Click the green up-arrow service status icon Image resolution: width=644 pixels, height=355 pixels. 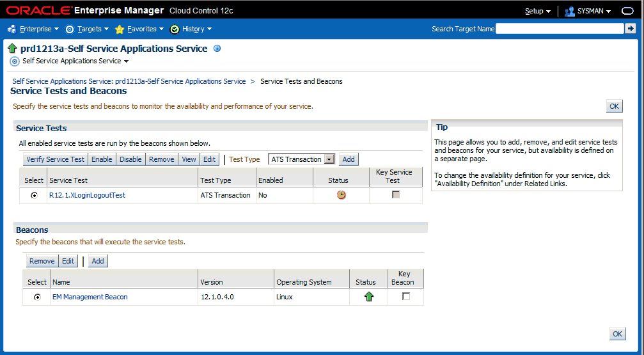[12, 49]
